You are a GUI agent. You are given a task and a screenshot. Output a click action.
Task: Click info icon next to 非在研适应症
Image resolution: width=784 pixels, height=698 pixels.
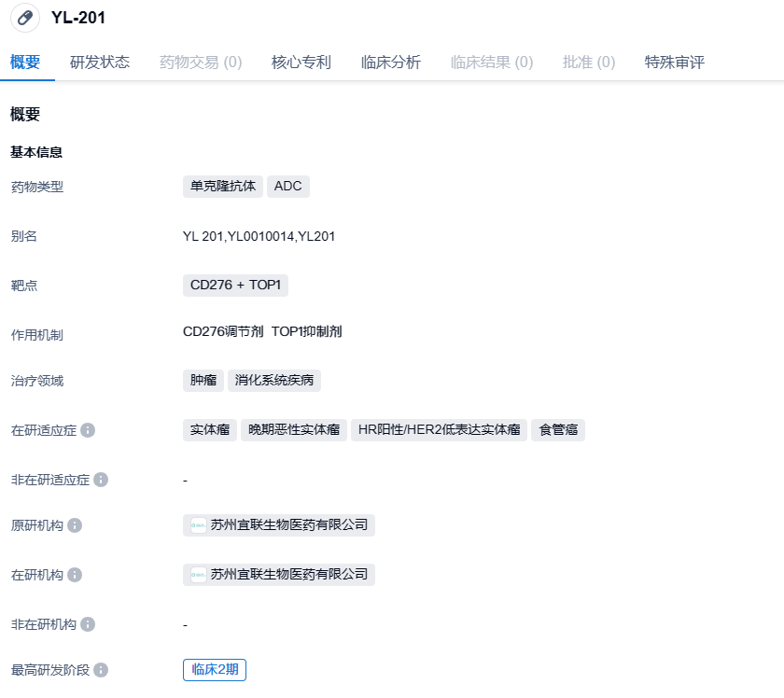pos(101,480)
